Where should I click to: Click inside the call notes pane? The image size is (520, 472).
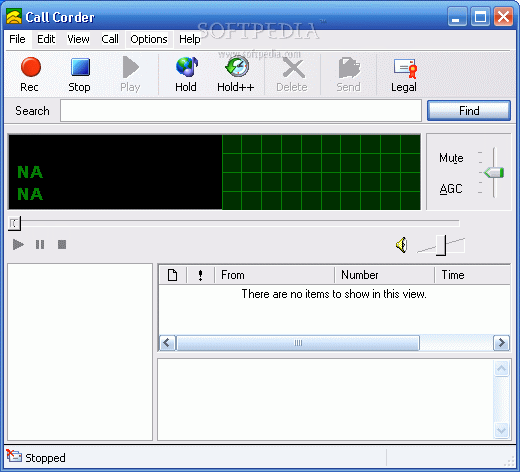click(x=325, y=399)
